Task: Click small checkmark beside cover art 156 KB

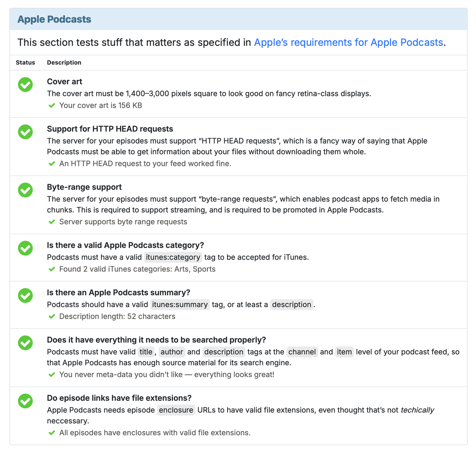Action: point(52,106)
